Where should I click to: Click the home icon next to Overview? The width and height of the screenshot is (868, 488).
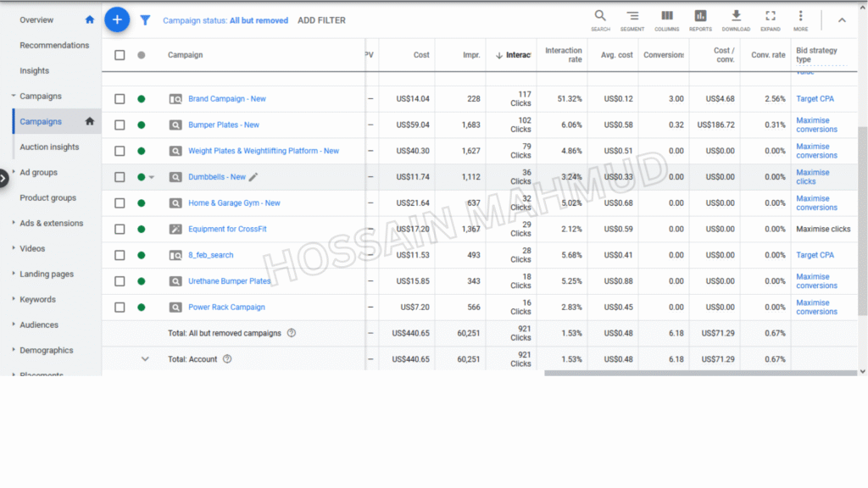point(90,20)
